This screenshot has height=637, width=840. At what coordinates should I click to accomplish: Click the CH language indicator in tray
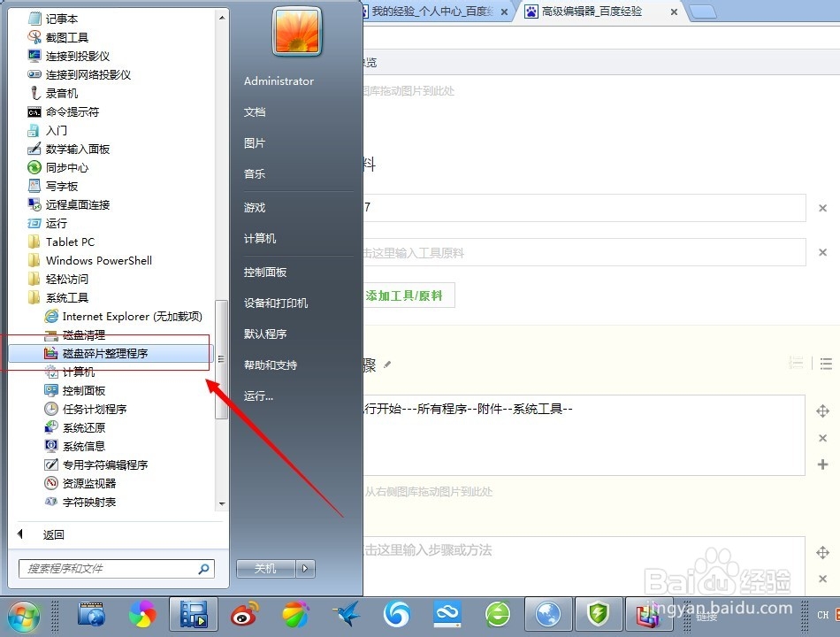click(x=823, y=615)
